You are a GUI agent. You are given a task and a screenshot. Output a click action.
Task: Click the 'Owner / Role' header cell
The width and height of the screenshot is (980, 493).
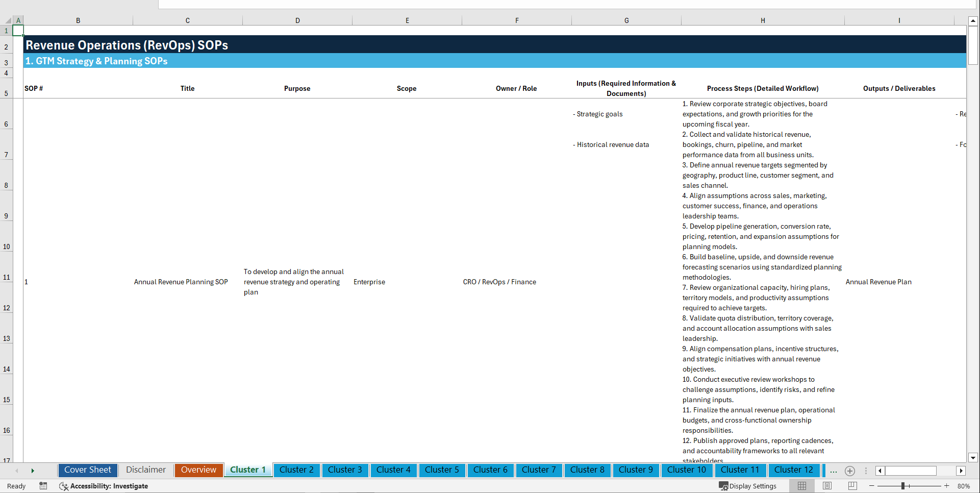point(516,88)
